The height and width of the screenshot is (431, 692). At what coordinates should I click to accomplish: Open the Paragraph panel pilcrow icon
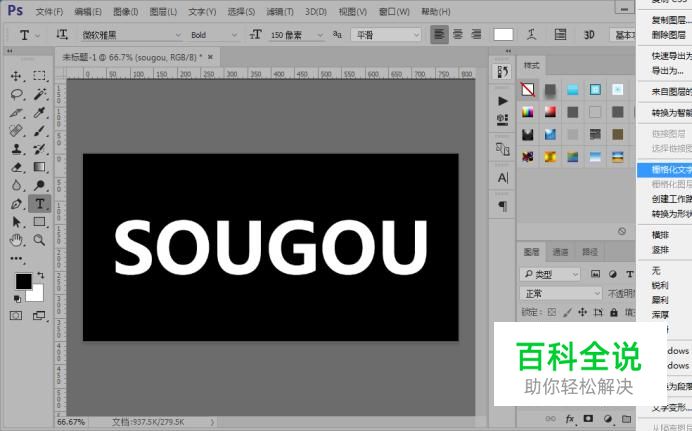click(503, 206)
